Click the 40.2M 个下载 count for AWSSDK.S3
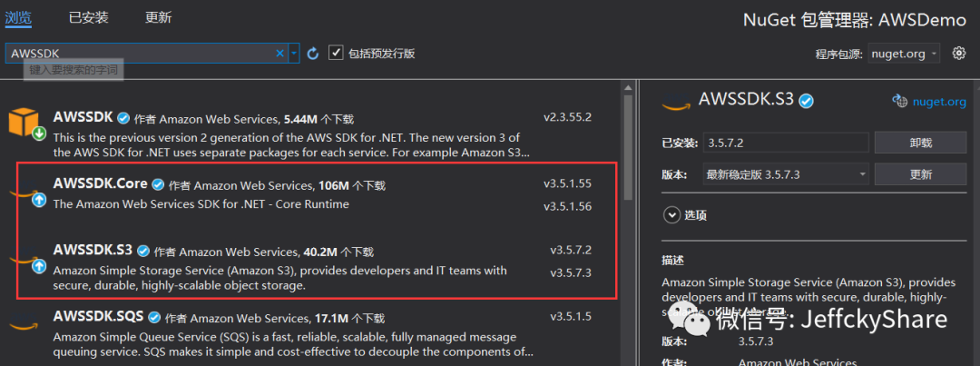The height and width of the screenshot is (366, 980). (338, 252)
